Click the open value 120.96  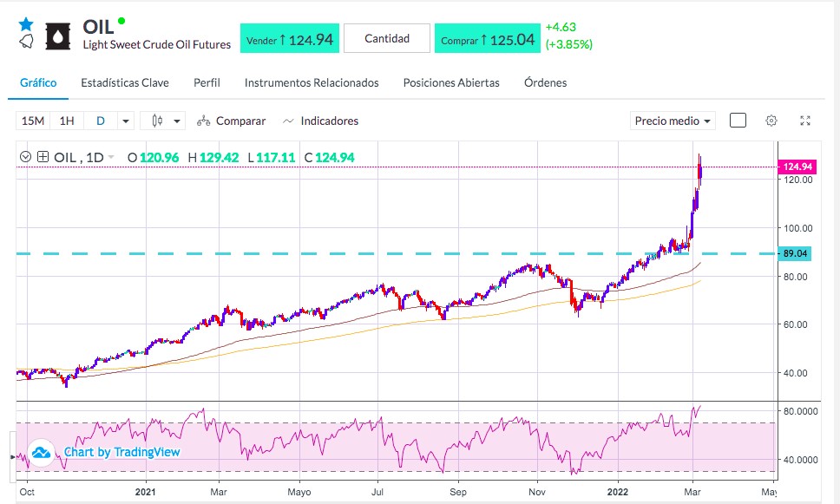click(159, 158)
